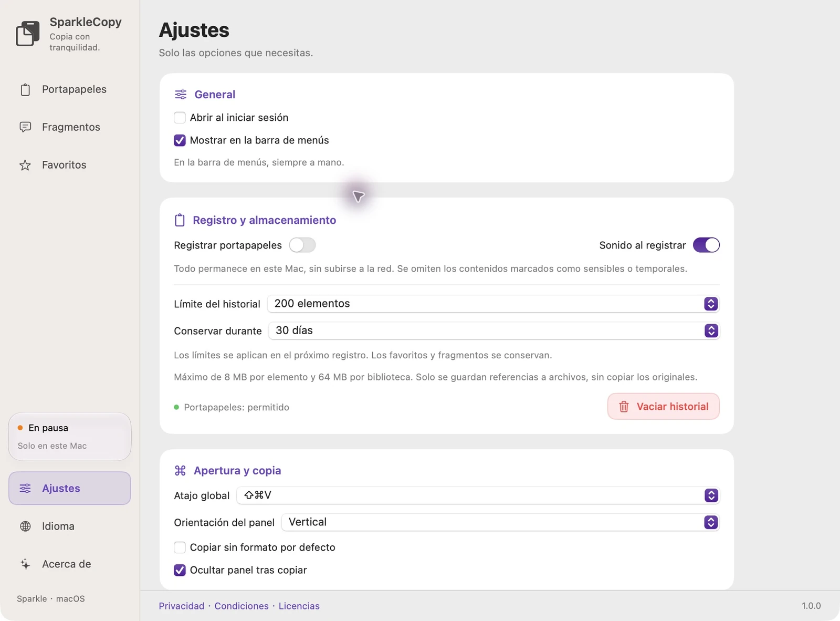Open Fragmentos section in sidebar

tap(70, 127)
